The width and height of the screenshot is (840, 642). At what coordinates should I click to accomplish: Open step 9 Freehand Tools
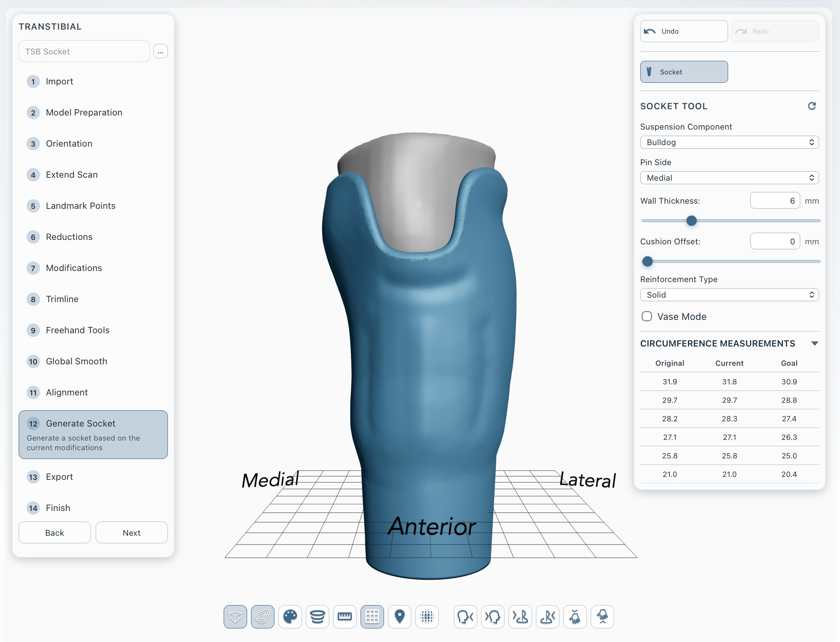[x=93, y=330]
